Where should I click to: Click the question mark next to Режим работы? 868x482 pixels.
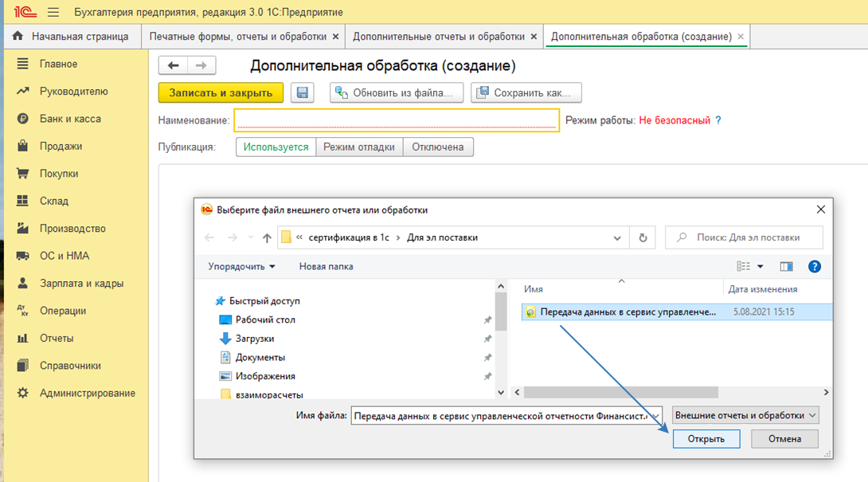pyautogui.click(x=718, y=120)
